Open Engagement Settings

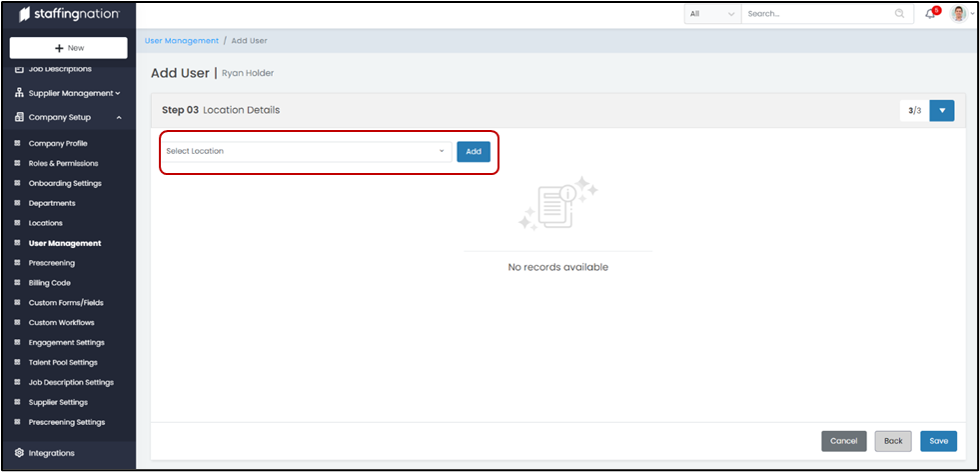66,342
